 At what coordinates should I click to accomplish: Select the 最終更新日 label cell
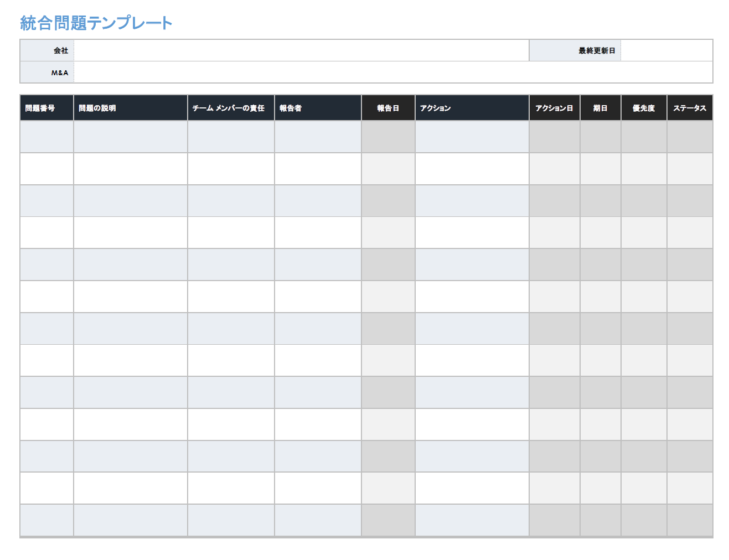575,50
